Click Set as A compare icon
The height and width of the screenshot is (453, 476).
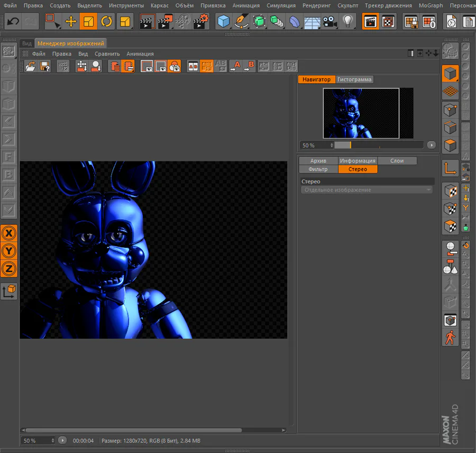coord(235,66)
